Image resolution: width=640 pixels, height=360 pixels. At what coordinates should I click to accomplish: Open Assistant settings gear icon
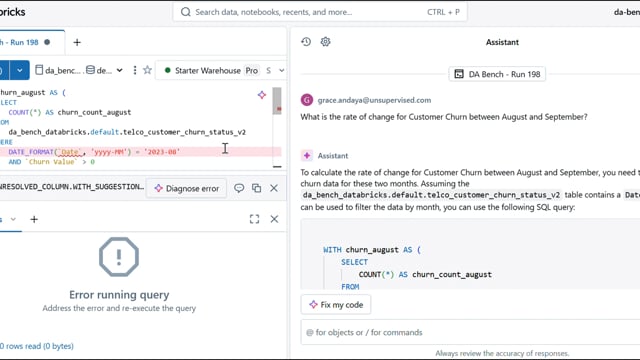[325, 42]
